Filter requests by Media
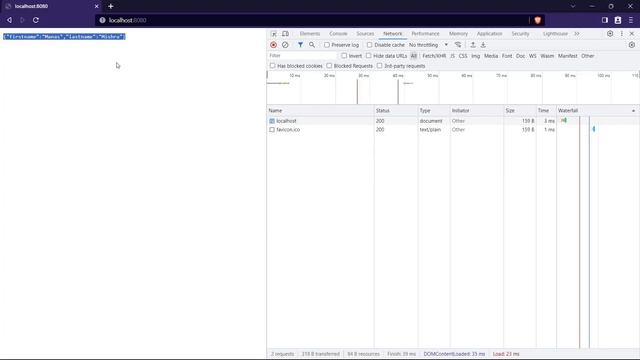The image size is (640, 360). [x=491, y=56]
